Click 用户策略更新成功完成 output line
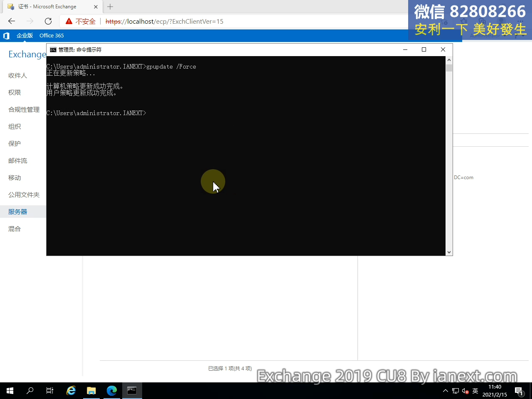The height and width of the screenshot is (399, 532). pos(81,93)
